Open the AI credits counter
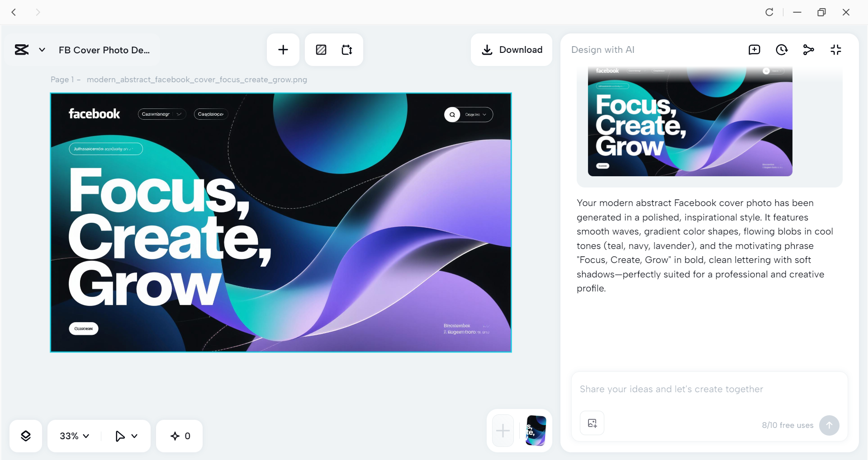Screen dimensions: 868x460 180,436
